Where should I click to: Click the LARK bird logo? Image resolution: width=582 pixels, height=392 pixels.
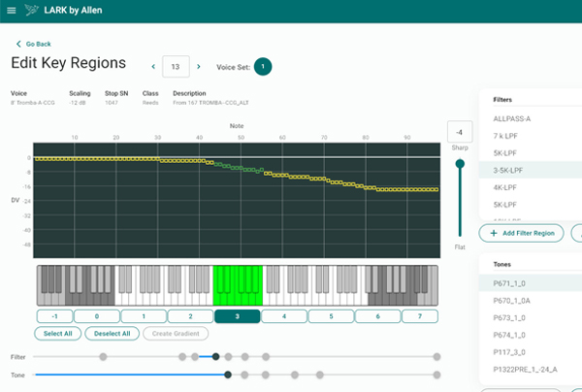click(x=32, y=10)
